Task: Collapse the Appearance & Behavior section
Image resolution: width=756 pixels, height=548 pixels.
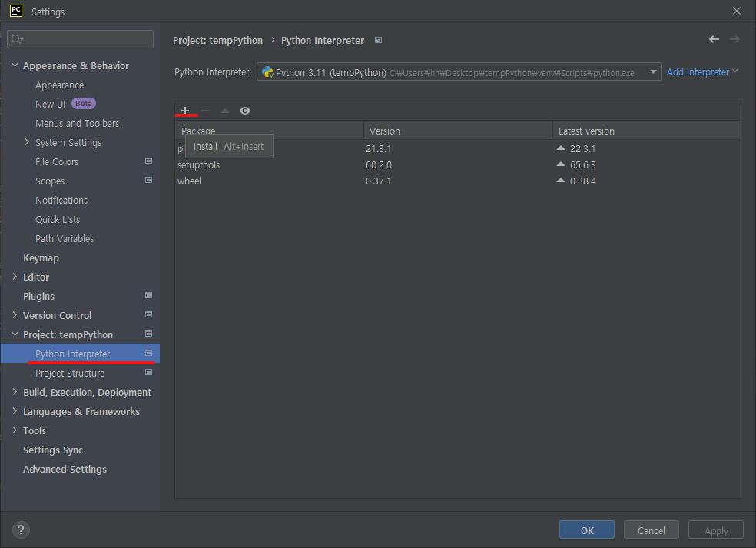Action: [15, 65]
